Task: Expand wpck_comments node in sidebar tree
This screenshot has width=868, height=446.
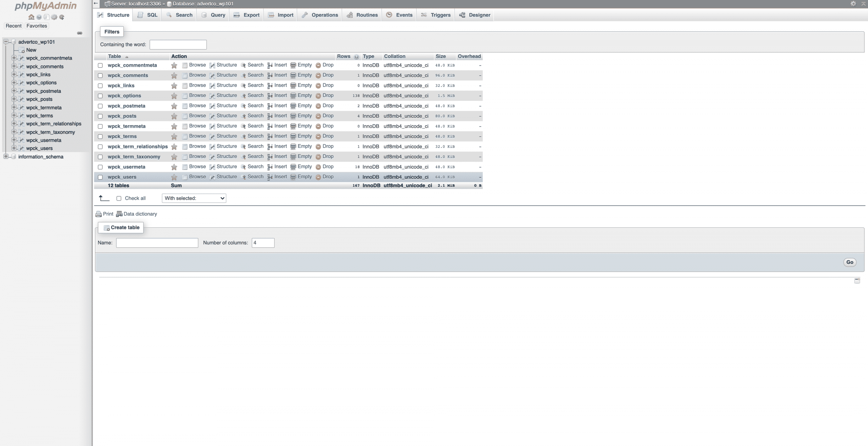Action: tap(14, 66)
